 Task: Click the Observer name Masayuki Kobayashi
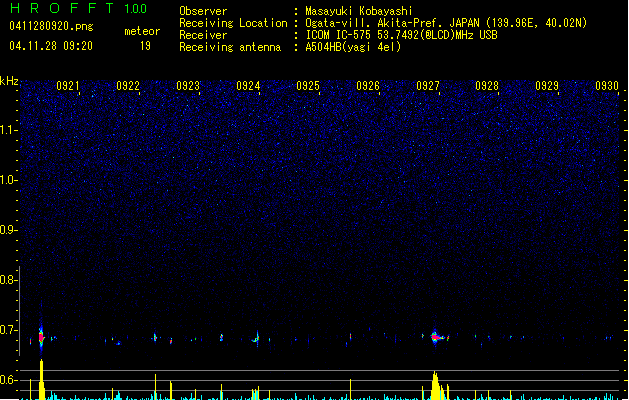358,11
